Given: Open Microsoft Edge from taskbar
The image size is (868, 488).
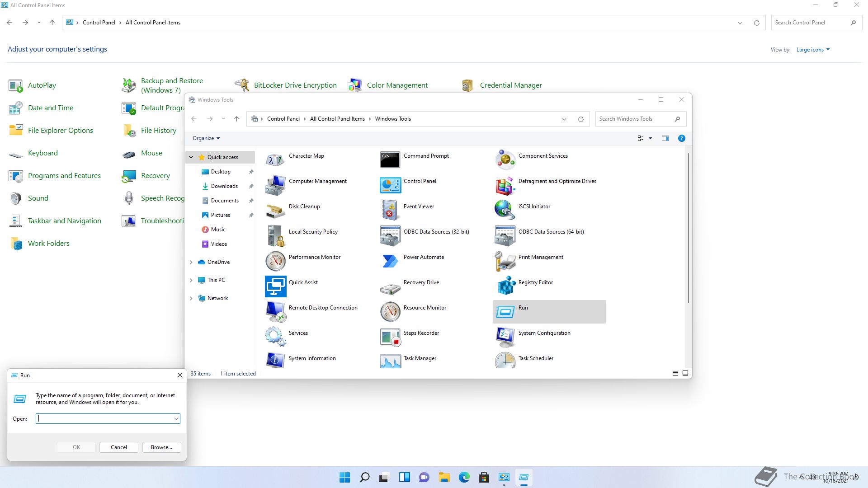Looking at the screenshot, I should pos(464,478).
